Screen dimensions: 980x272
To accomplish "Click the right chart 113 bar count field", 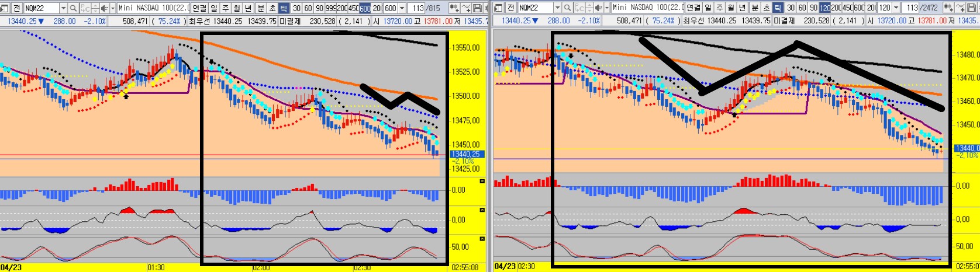I will tap(911, 8).
